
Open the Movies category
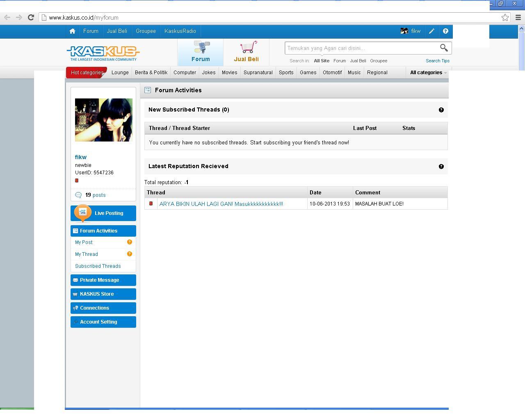click(x=229, y=73)
